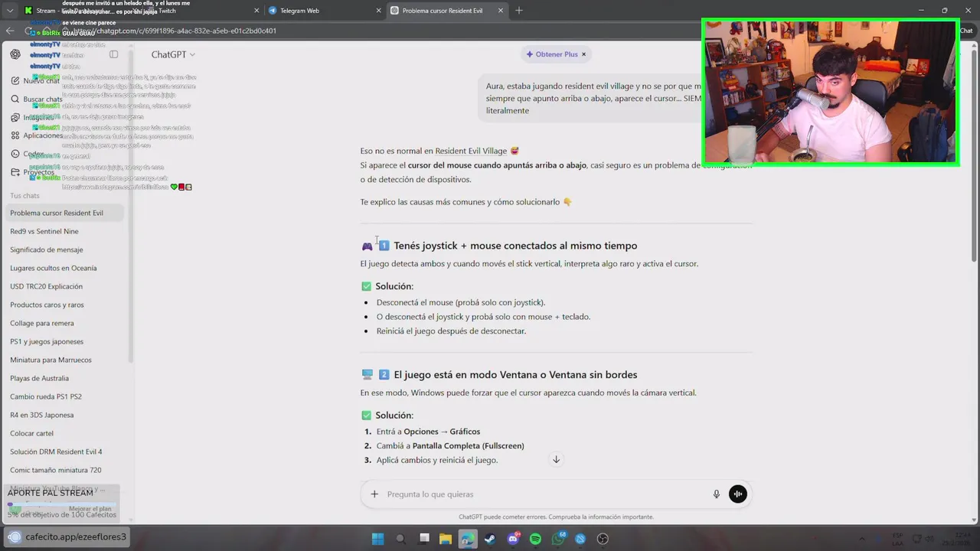Click the plus attach icon in the prompt box

point(374,494)
